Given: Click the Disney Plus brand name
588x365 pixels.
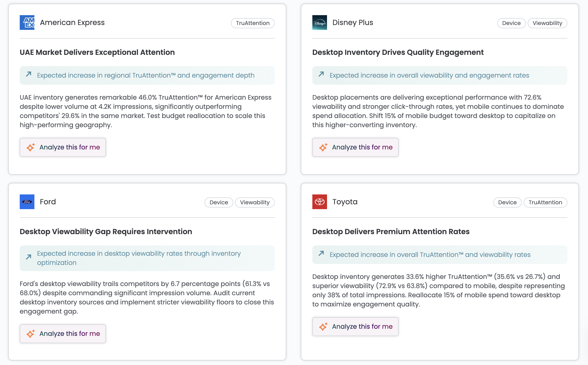Looking at the screenshot, I should point(353,22).
